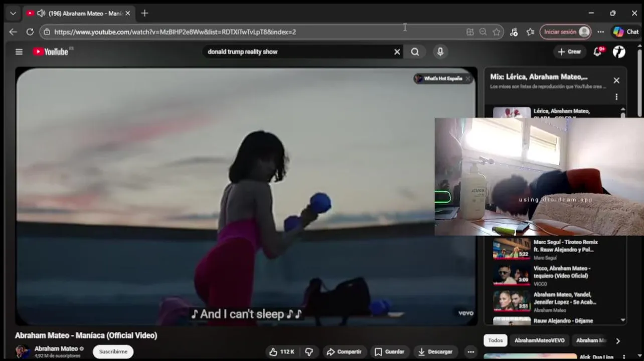644x361 pixels.
Task: Open Abraham Mateo channel avatar
Action: pos(22,351)
